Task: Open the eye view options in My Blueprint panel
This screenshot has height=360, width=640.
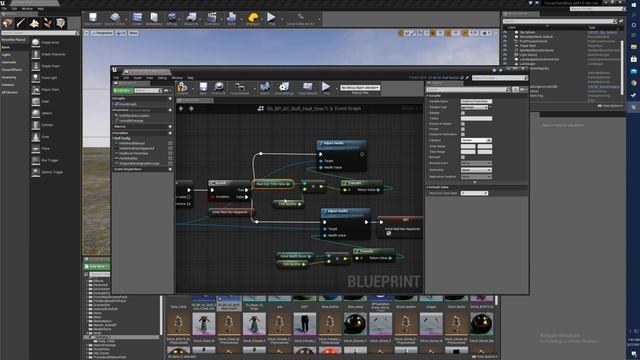Action: [167, 91]
